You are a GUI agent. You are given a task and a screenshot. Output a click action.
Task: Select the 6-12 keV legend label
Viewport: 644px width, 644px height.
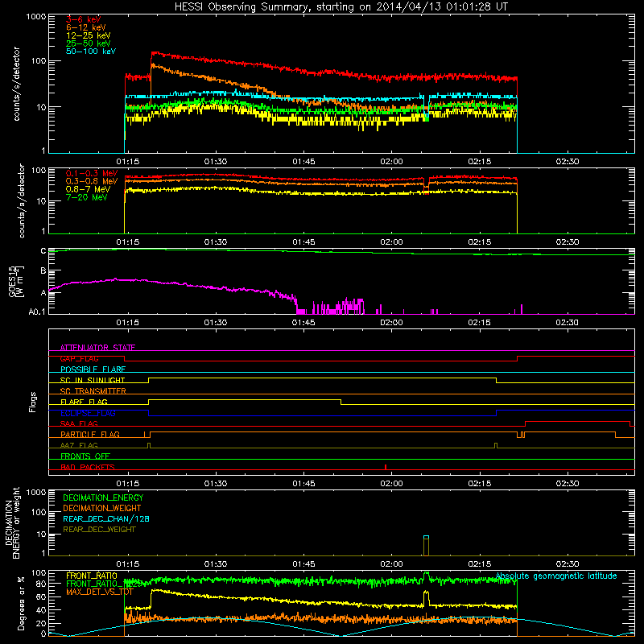(86, 27)
